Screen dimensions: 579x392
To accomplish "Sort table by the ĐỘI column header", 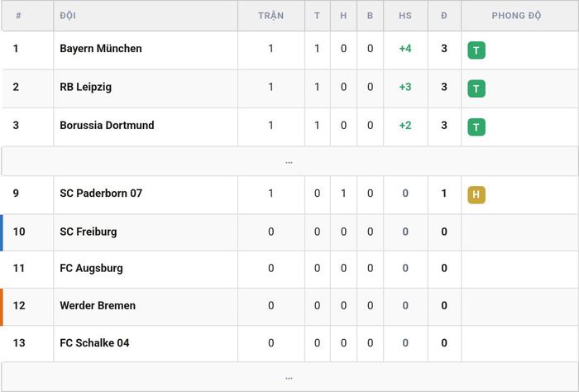I will [x=68, y=16].
